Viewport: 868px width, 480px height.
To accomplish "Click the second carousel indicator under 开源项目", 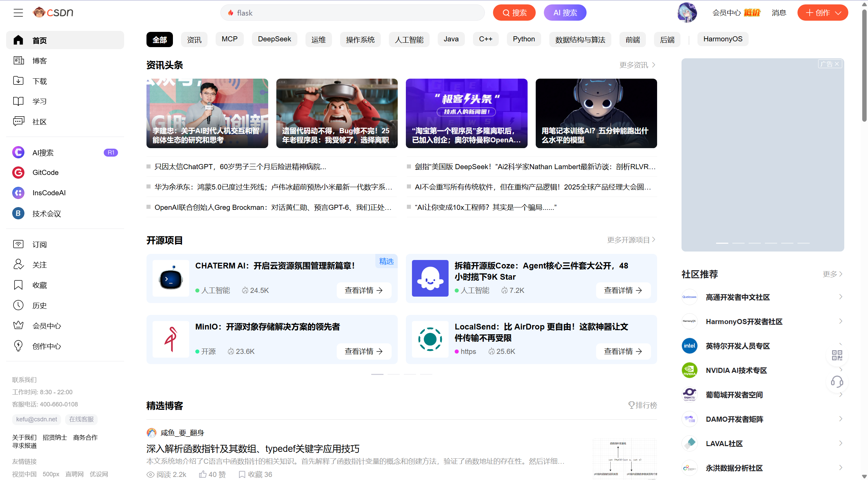I will pyautogui.click(x=394, y=374).
